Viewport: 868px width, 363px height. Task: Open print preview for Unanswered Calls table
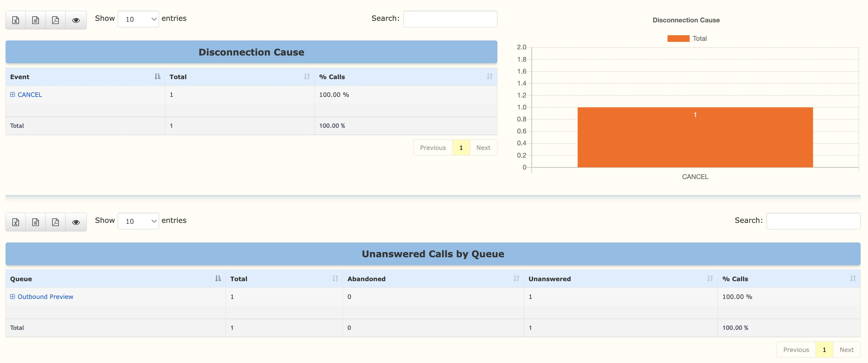pyautogui.click(x=75, y=222)
